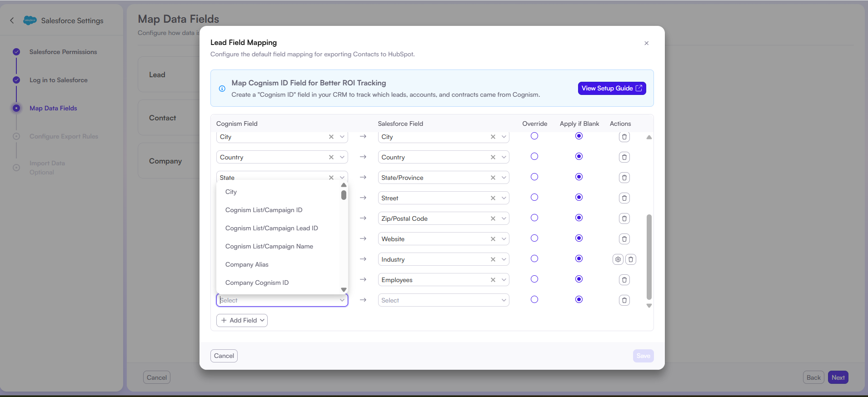This screenshot has width=868, height=397.
Task: Choose Company Alias from the dropdown list
Action: (x=247, y=264)
